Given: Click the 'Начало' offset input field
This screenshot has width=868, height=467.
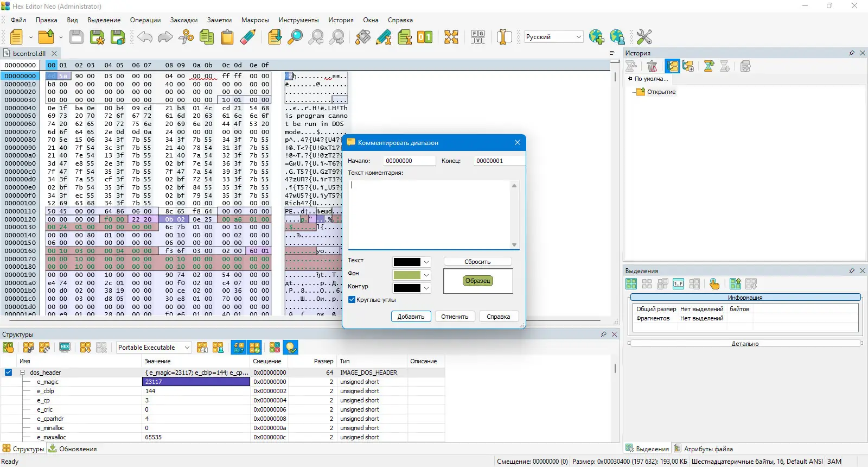Looking at the screenshot, I should [x=409, y=161].
